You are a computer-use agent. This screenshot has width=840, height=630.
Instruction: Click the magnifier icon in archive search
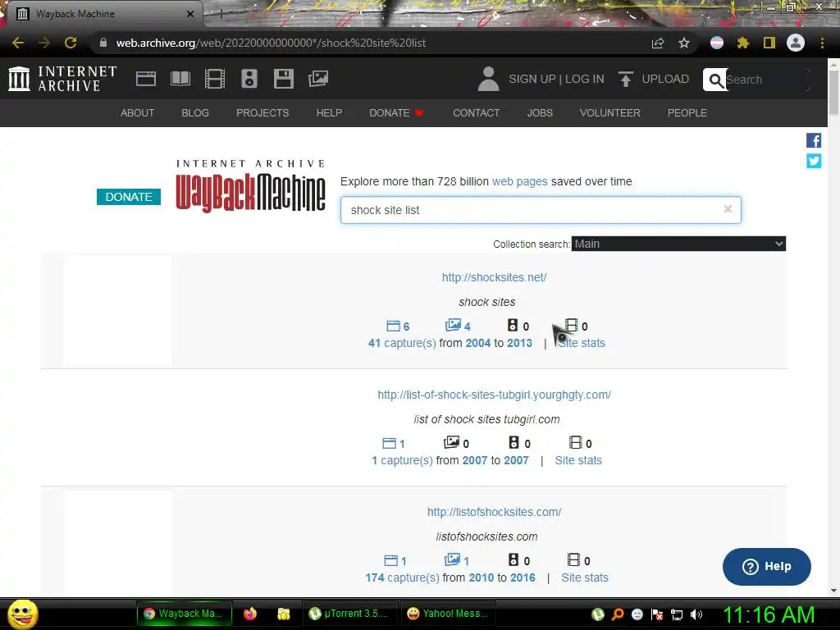[x=715, y=80]
